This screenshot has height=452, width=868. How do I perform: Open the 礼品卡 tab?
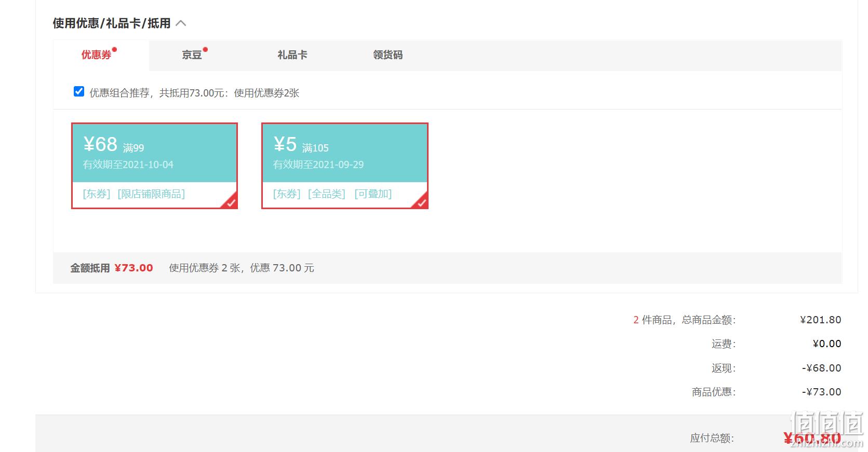point(292,55)
